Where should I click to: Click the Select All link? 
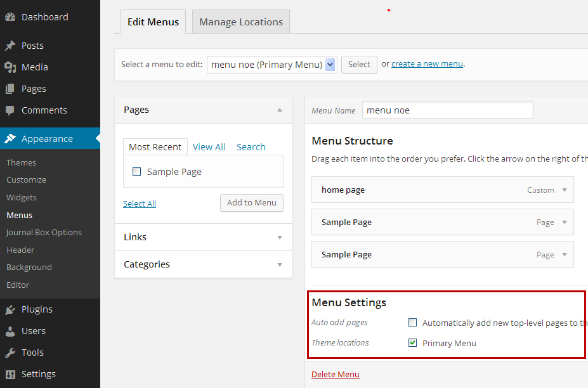point(140,204)
